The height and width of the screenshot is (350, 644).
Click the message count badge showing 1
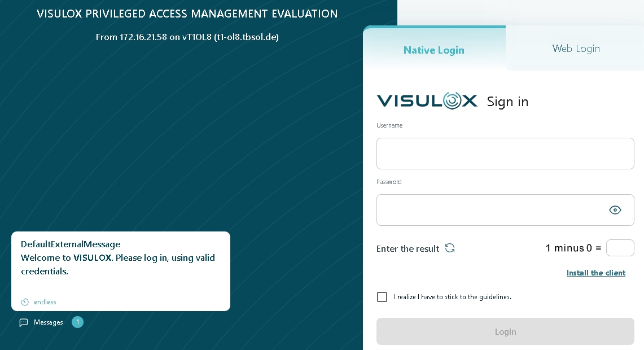click(x=77, y=322)
